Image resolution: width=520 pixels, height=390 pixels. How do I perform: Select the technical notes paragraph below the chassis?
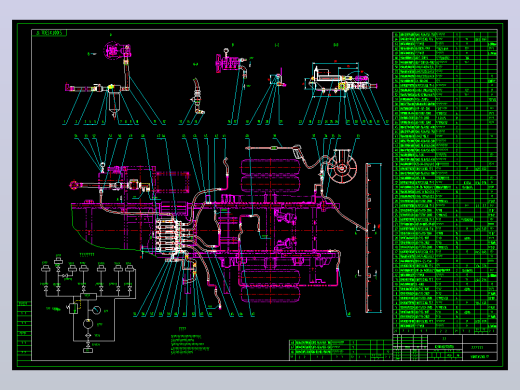(190, 344)
